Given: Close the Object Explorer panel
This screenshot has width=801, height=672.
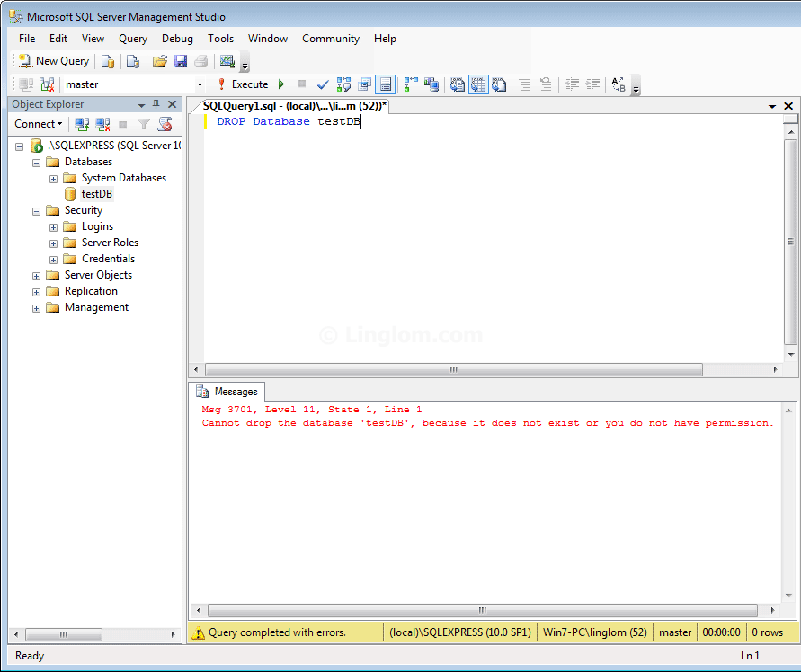Looking at the screenshot, I should pos(172,104).
